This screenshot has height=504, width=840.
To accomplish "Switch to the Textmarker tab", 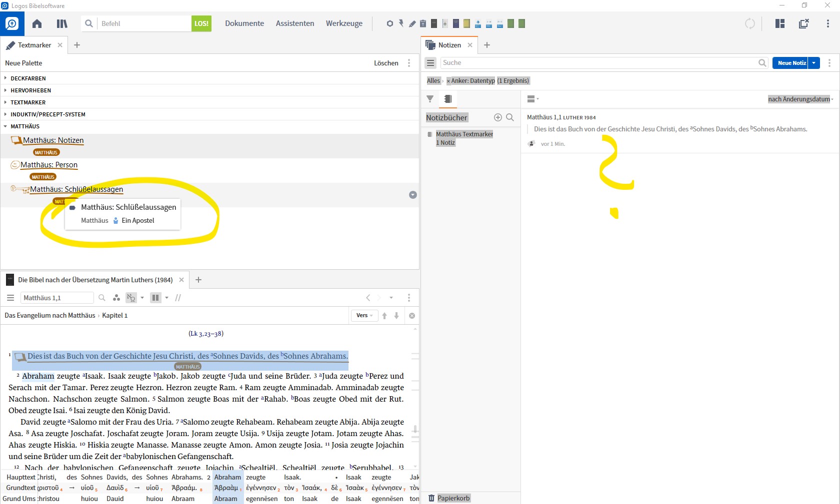I will pyautogui.click(x=34, y=45).
